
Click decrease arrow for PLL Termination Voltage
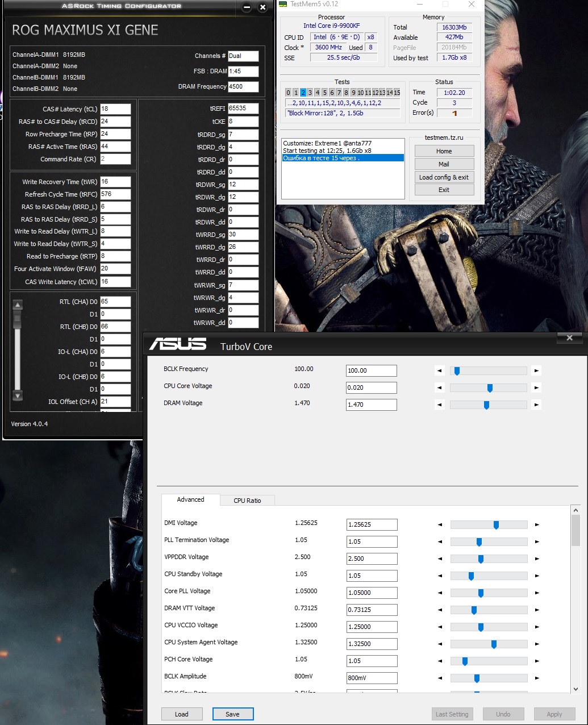click(440, 541)
